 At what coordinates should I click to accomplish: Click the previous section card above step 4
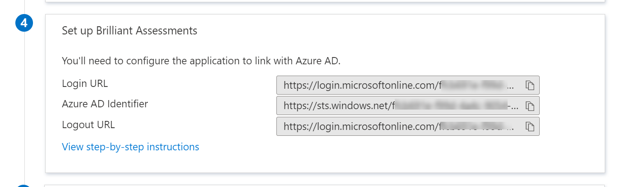point(324,1)
